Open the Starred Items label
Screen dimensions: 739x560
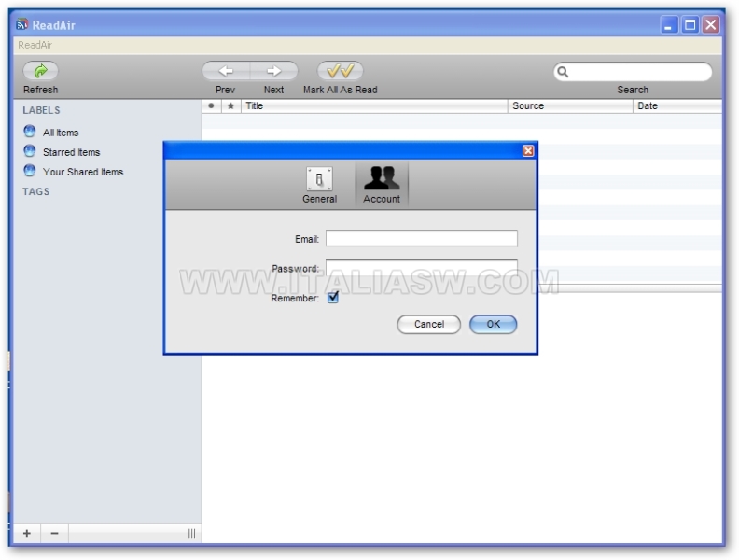(x=72, y=152)
